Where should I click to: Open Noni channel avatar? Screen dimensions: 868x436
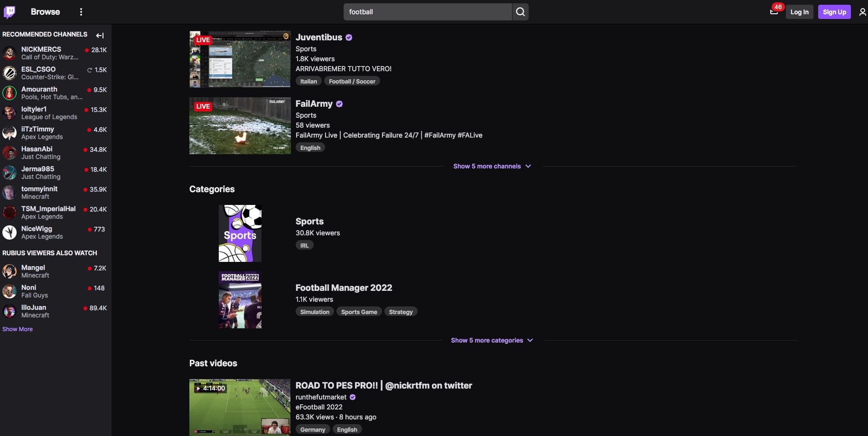pos(9,291)
